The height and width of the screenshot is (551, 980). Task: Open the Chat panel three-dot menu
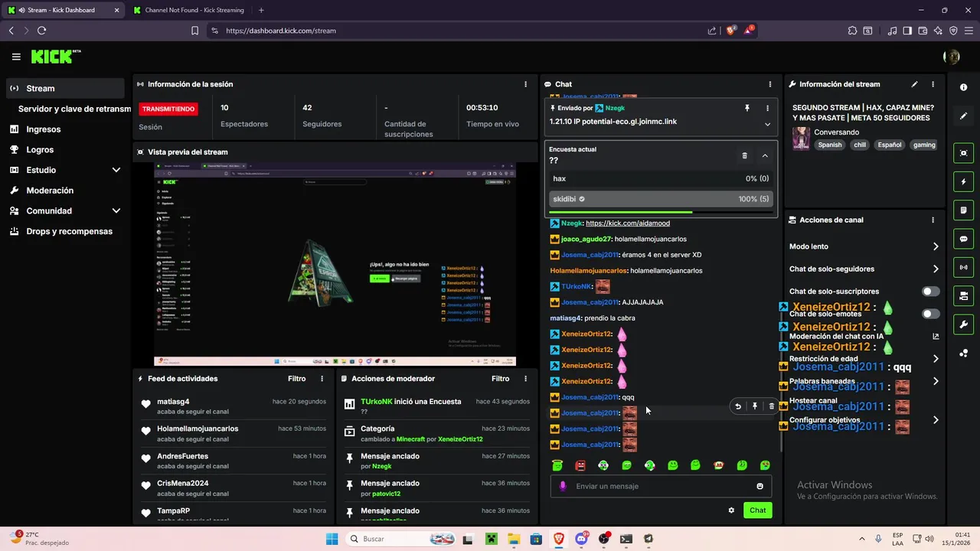tap(769, 84)
